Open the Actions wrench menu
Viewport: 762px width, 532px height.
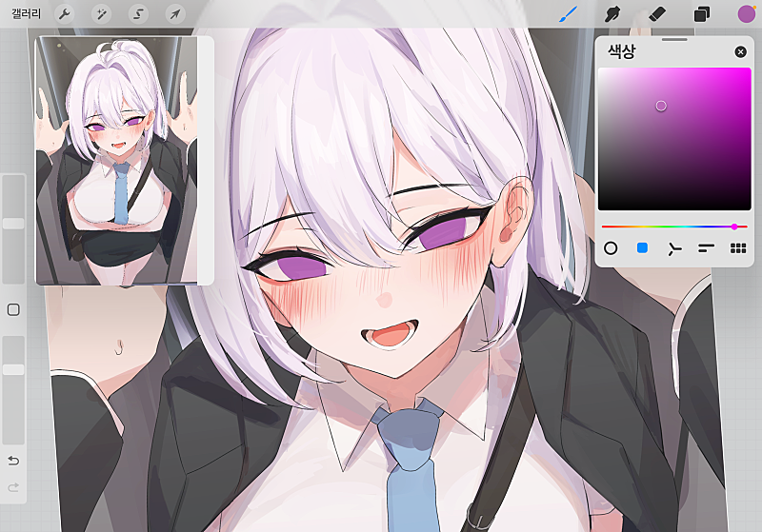(64, 14)
